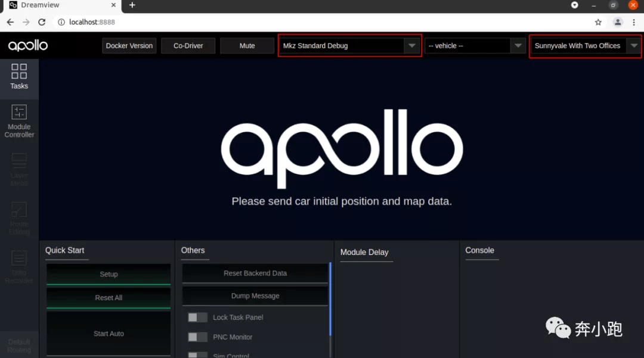Click the Mute button
Viewport: 644px width, 358px height.
coord(247,45)
